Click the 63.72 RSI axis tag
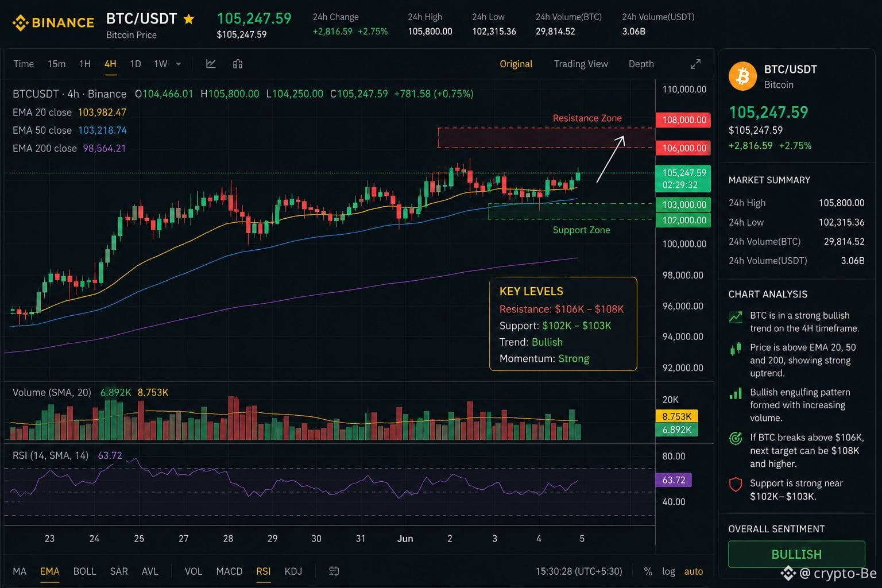The height and width of the screenshot is (588, 882). click(x=674, y=479)
